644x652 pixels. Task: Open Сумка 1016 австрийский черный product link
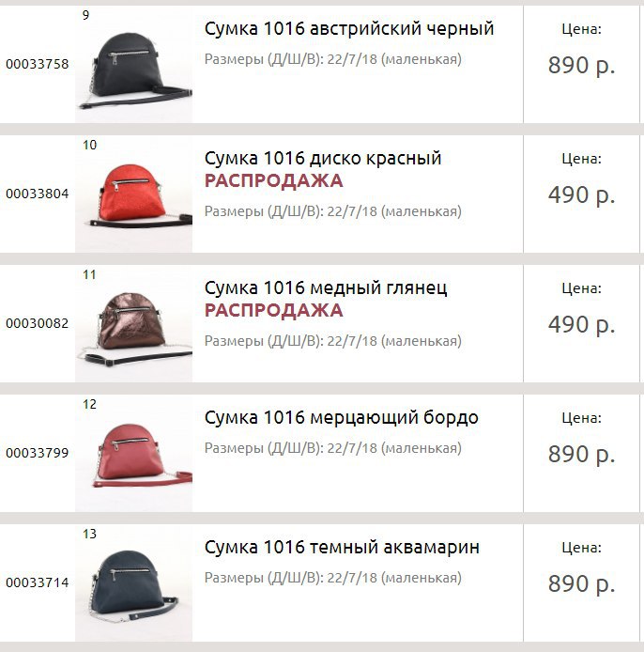pyautogui.click(x=349, y=29)
